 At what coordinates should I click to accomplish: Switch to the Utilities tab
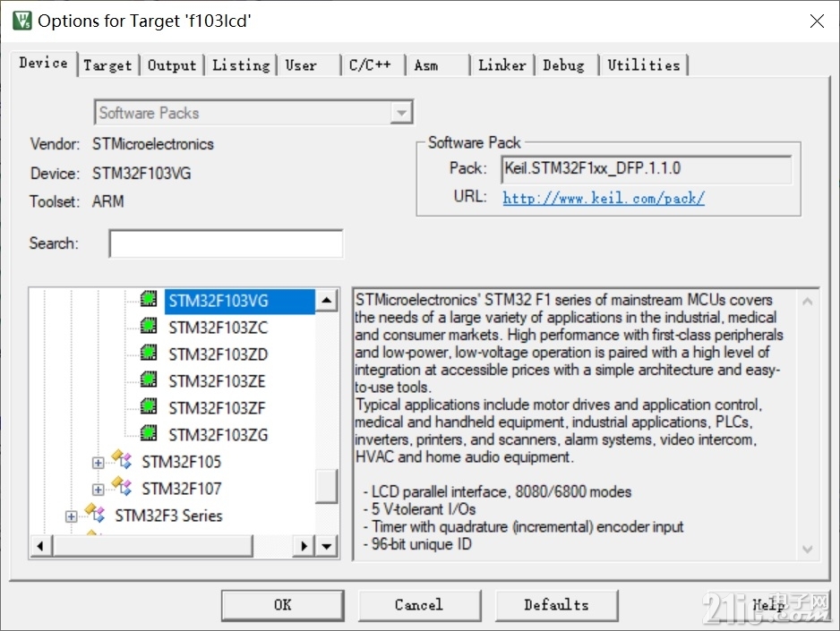click(644, 65)
